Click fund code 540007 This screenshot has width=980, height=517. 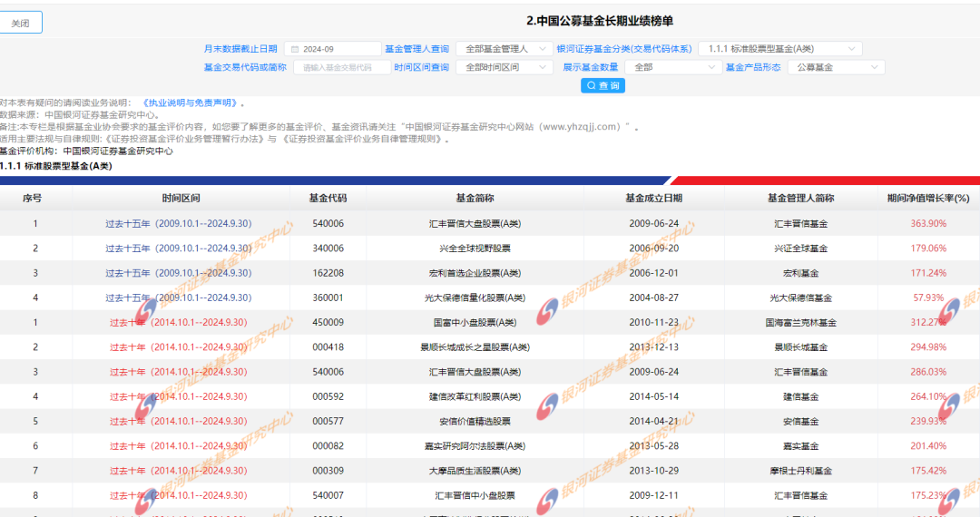point(328,496)
